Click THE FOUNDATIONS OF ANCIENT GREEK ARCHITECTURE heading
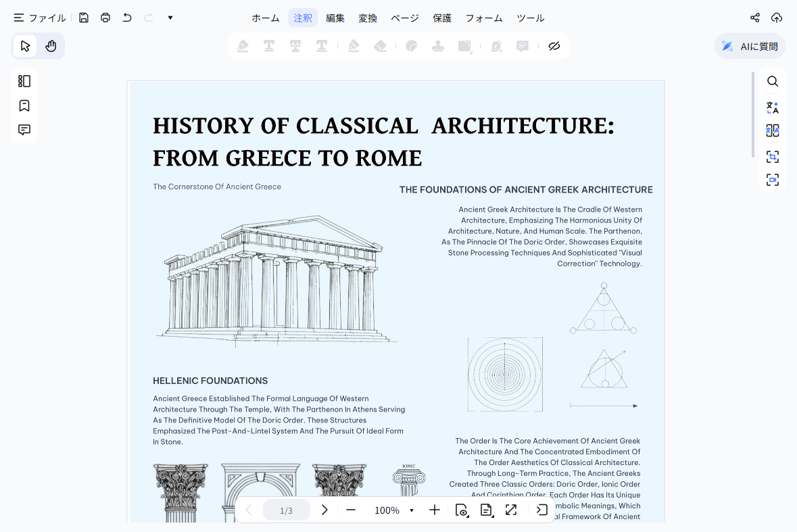797x532 pixels. click(x=526, y=189)
